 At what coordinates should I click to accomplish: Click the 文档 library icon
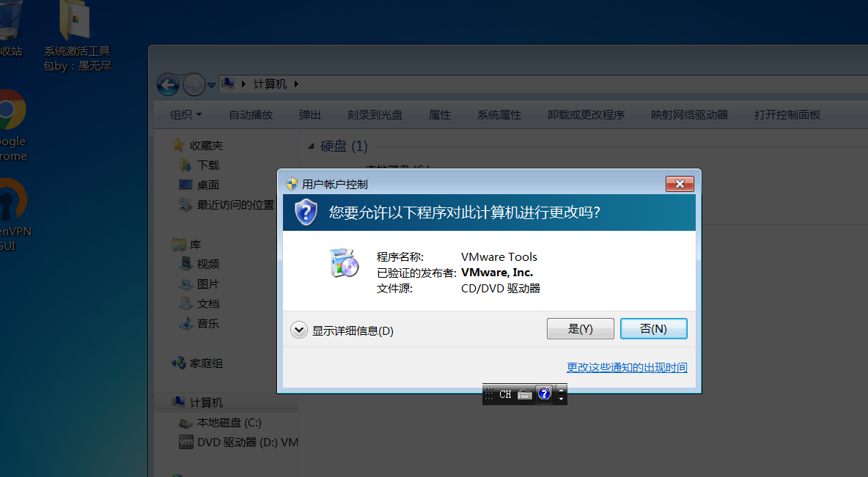[186, 303]
